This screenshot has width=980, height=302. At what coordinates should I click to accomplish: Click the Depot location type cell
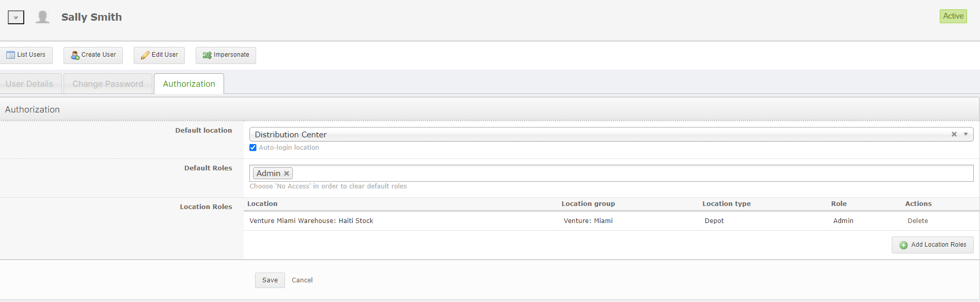click(714, 221)
